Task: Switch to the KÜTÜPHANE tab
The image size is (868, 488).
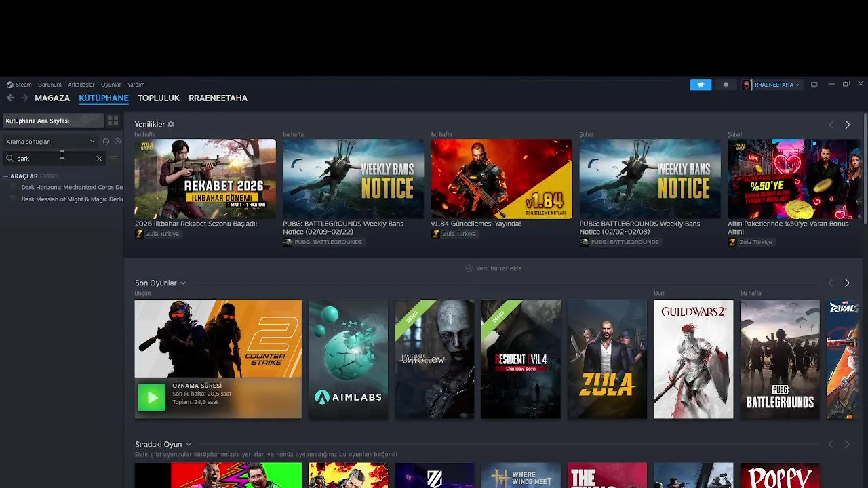Action: [104, 98]
